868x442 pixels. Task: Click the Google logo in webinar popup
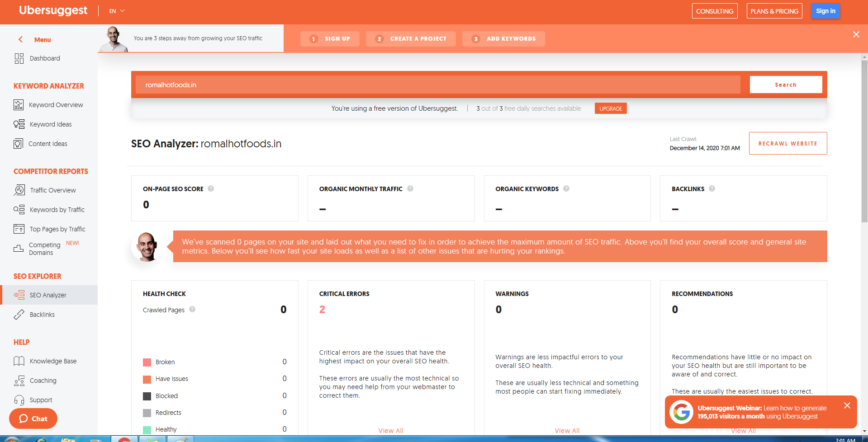[682, 412]
